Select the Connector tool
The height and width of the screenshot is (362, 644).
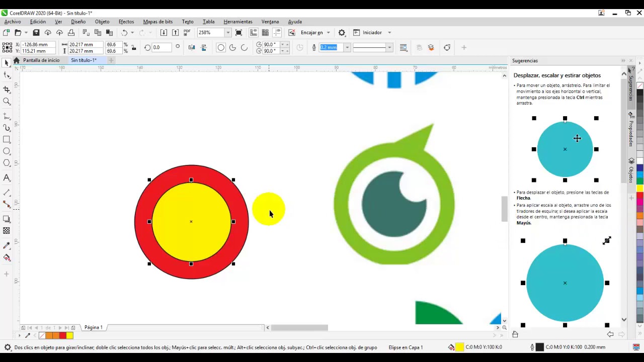[7, 205]
